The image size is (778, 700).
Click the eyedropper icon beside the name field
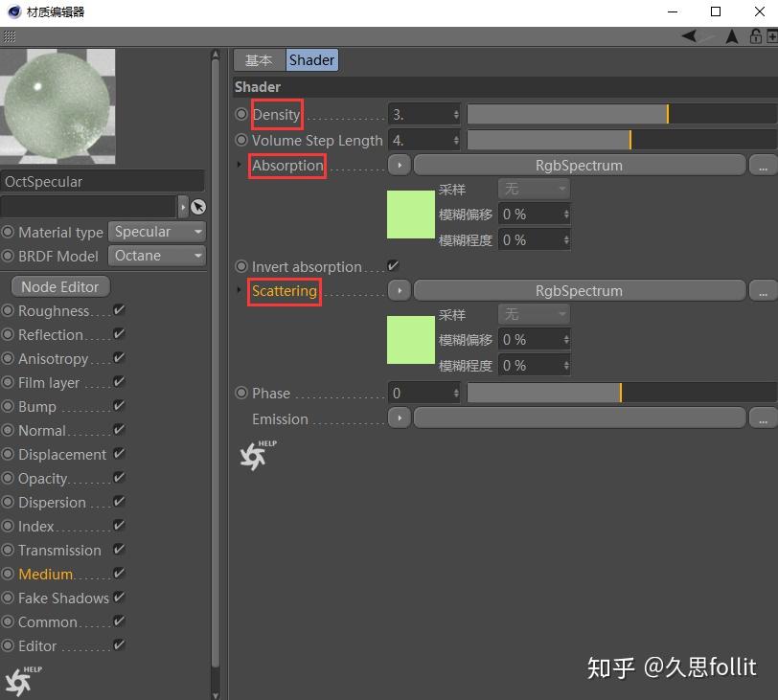198,207
